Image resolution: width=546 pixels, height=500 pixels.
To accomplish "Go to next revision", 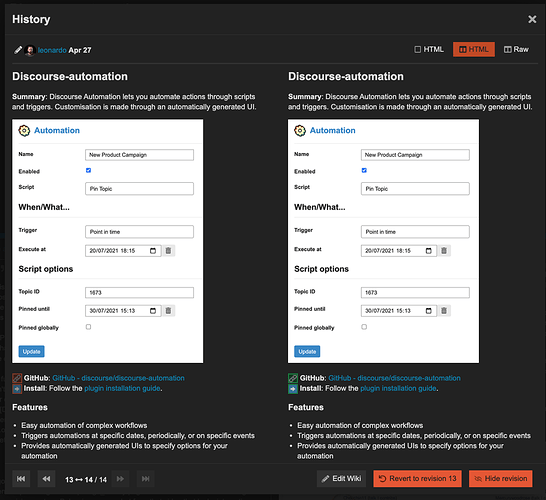I will click(120, 479).
